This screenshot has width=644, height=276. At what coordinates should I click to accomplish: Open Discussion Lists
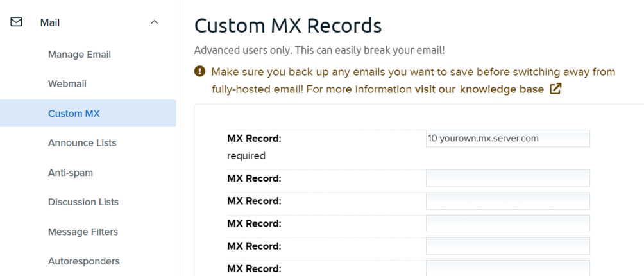(83, 202)
